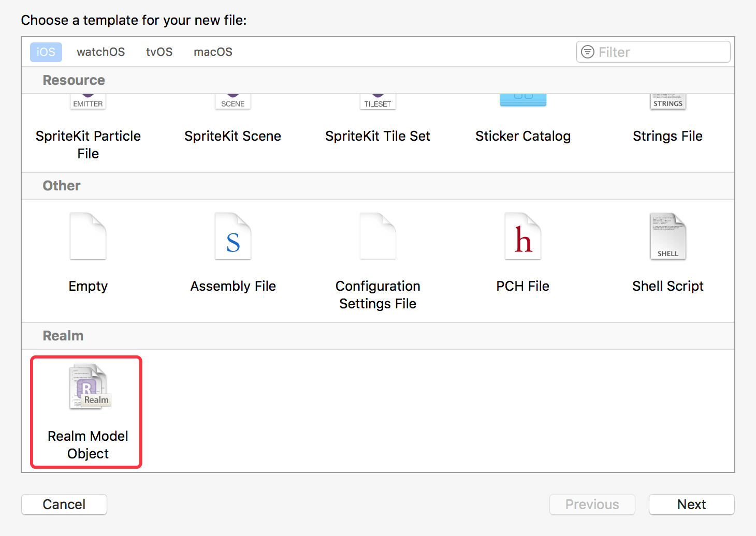Select the Sticker Catalog icon

tap(523, 100)
